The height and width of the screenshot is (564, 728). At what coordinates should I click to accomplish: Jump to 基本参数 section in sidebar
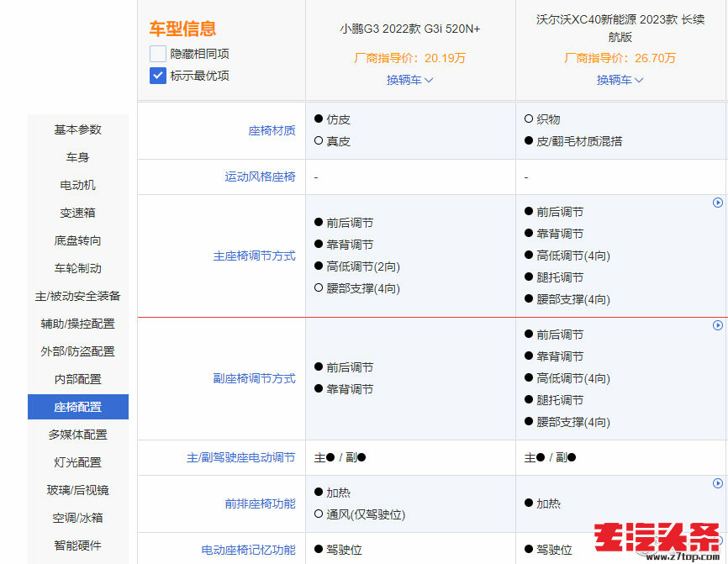click(78, 129)
